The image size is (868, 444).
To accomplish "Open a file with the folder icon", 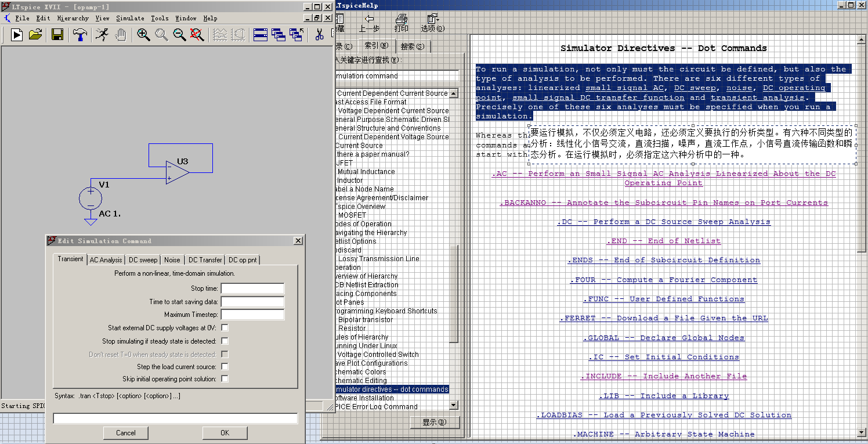I will pos(35,35).
